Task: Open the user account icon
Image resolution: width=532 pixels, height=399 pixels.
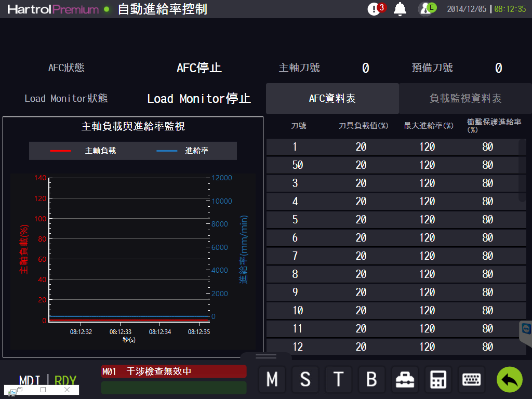Action: pos(427,8)
